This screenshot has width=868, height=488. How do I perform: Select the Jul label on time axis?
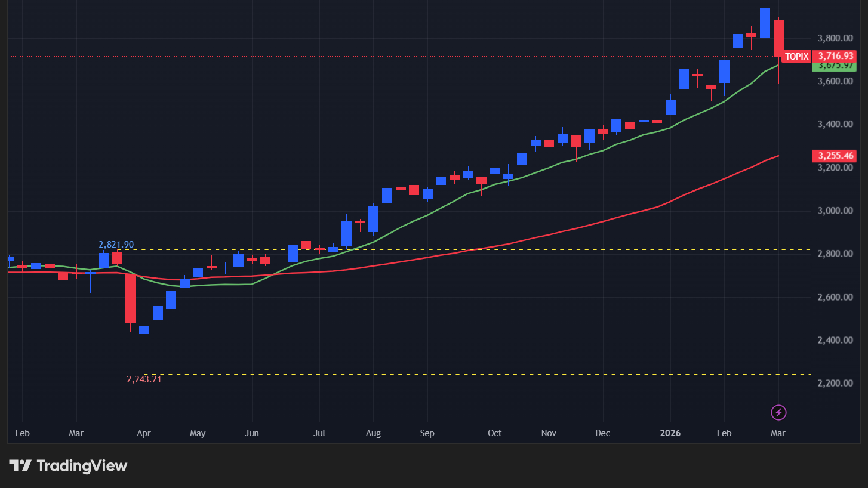319,433
